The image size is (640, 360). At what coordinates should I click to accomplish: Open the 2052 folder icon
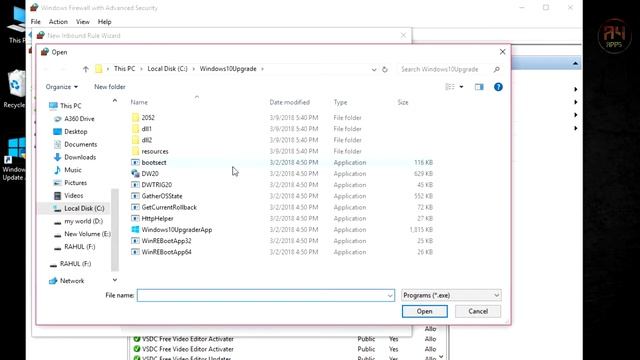pos(136,118)
